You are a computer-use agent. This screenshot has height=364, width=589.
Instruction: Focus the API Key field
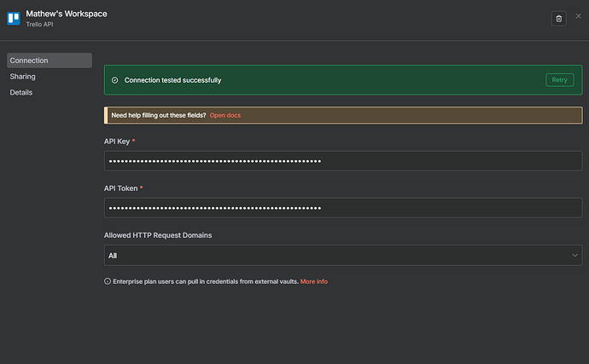point(343,161)
